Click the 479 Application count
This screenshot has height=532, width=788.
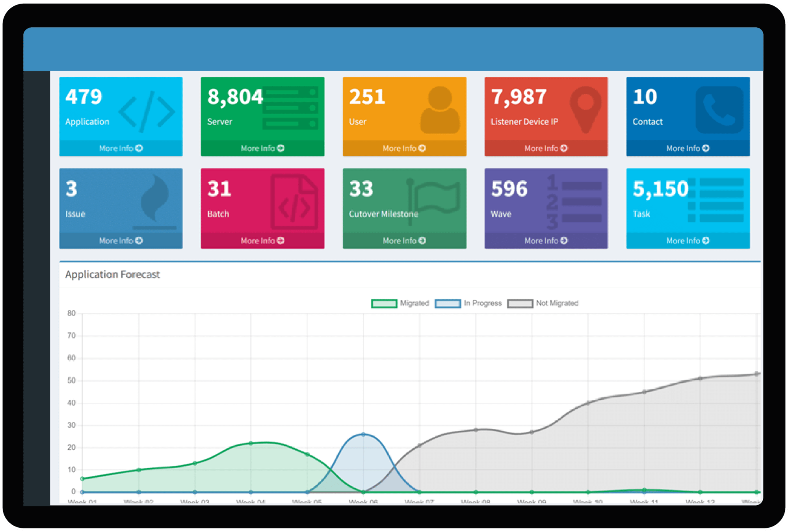tap(84, 97)
